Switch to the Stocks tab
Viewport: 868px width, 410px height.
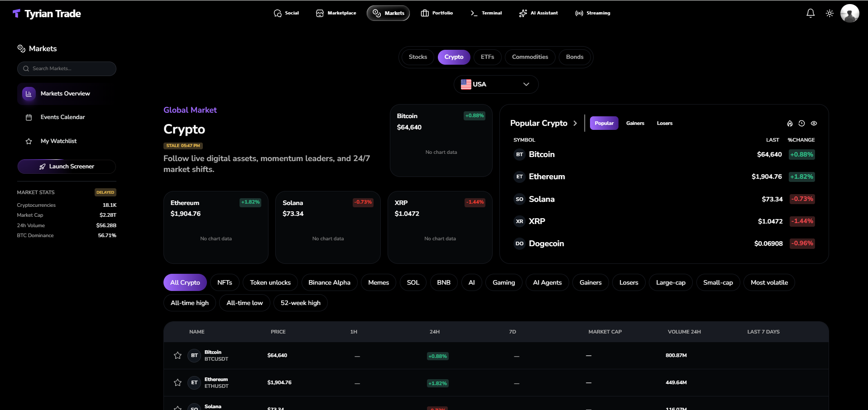(418, 57)
